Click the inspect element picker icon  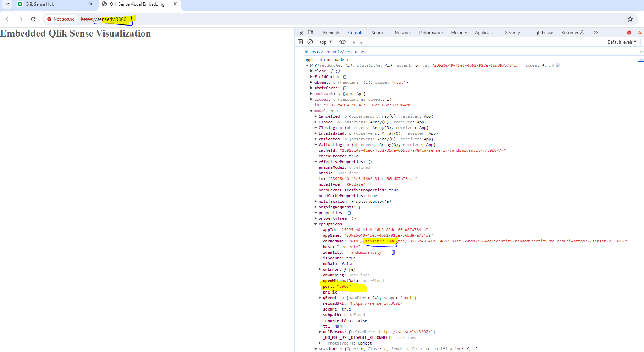pyautogui.click(x=300, y=32)
